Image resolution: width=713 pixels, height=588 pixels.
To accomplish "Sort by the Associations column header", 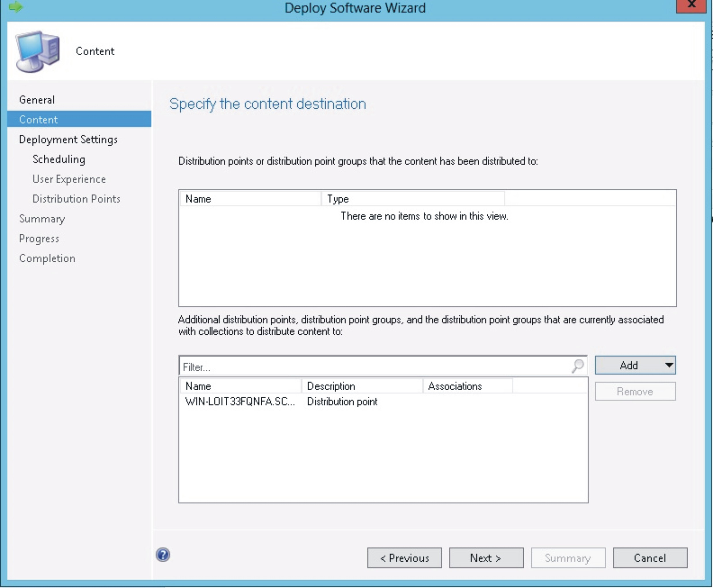I will [x=468, y=386].
